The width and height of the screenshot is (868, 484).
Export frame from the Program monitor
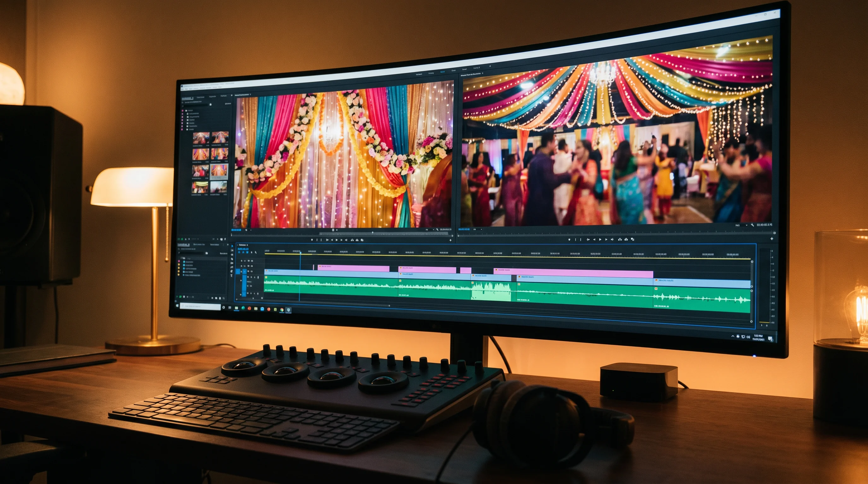pos(633,240)
